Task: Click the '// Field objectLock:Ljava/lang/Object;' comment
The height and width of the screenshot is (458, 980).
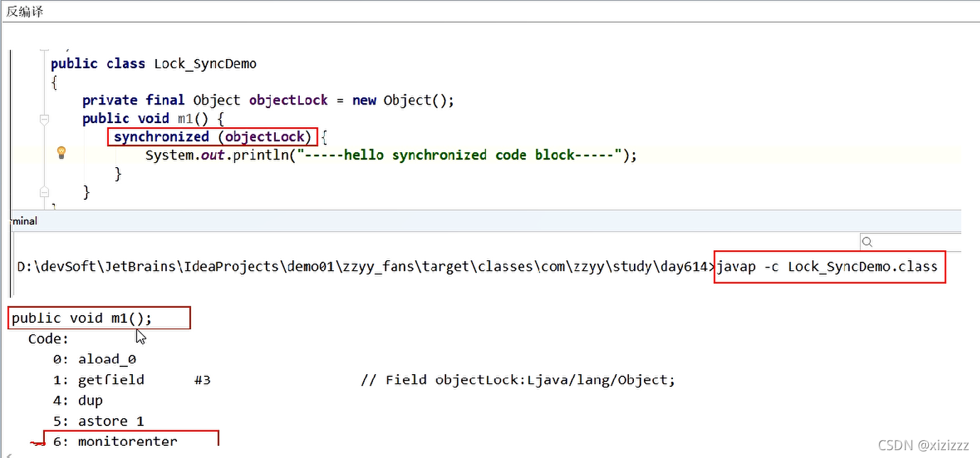Action: click(518, 380)
